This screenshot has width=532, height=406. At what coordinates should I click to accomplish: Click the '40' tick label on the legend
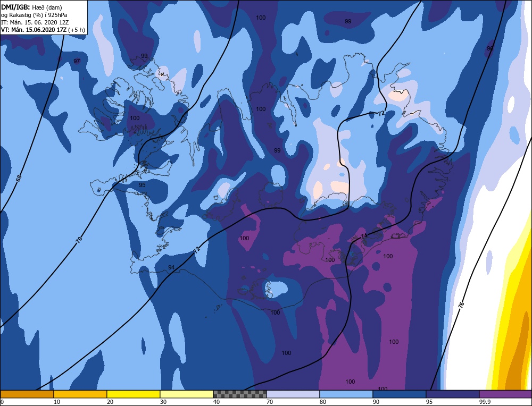tap(217, 402)
